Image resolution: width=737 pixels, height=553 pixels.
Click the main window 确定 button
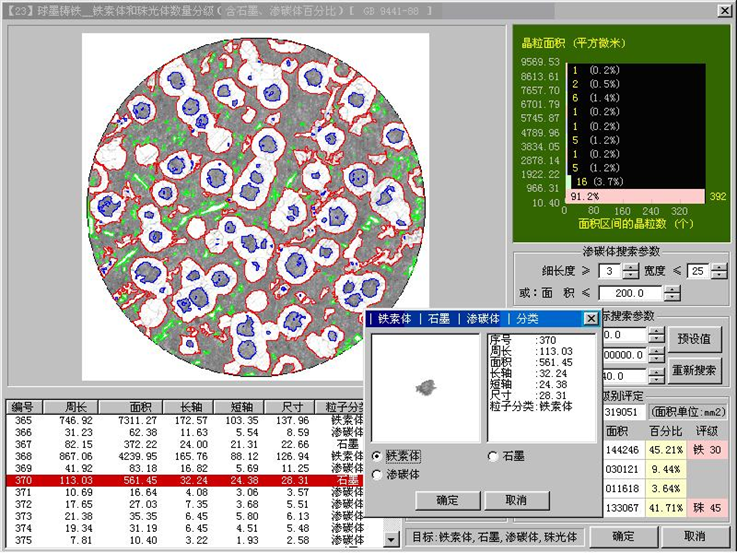tap(623, 537)
